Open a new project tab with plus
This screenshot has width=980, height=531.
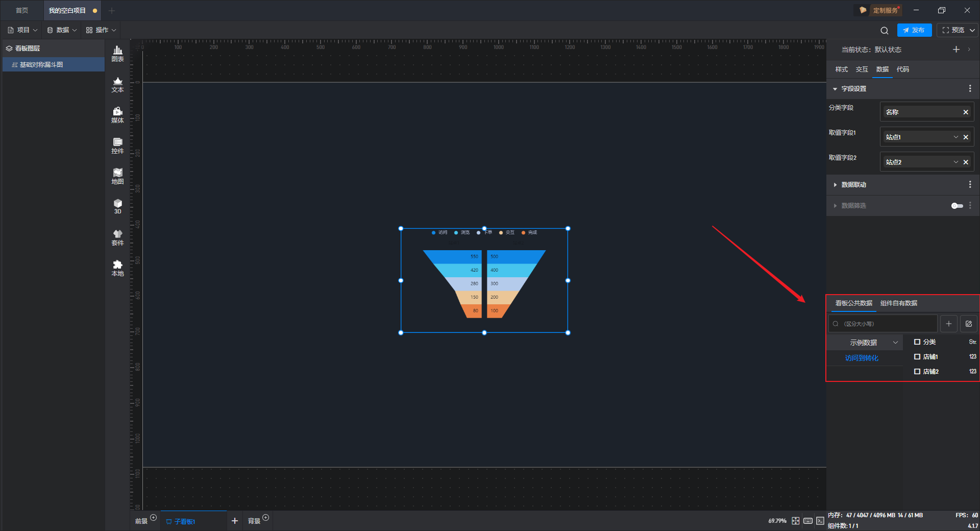coord(112,10)
